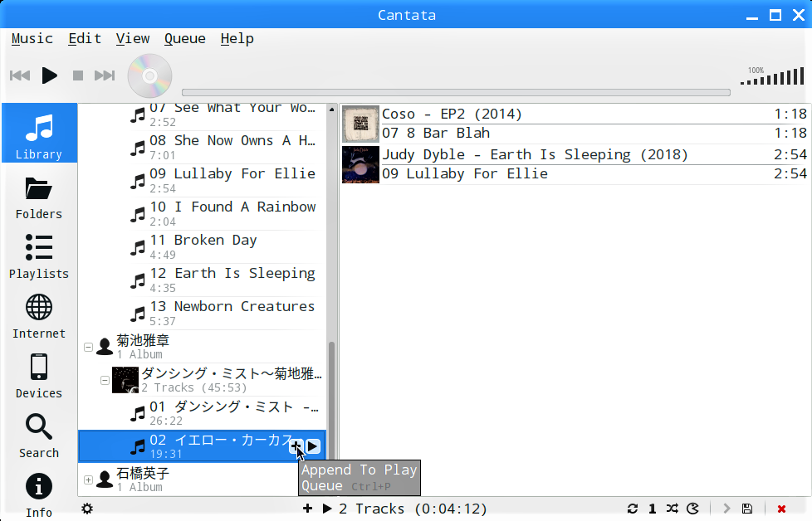Save the play queue
Image resolution: width=812 pixels, height=521 pixels.
(746, 509)
